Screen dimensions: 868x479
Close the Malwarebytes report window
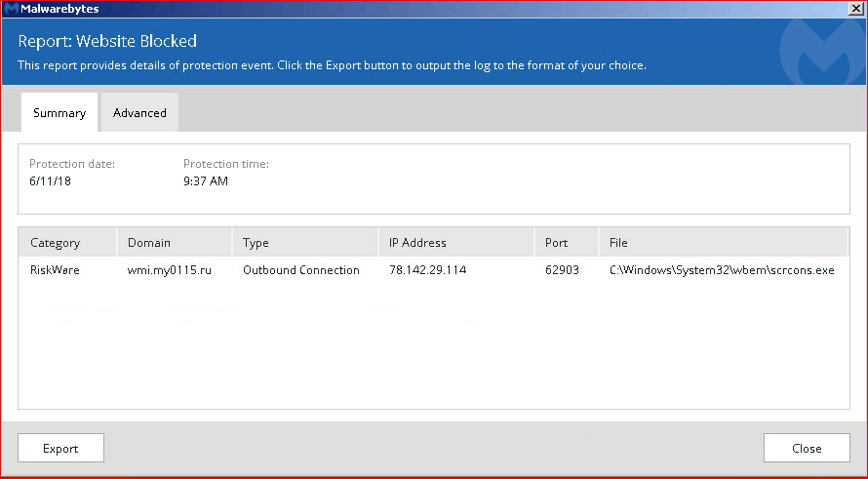(856, 9)
